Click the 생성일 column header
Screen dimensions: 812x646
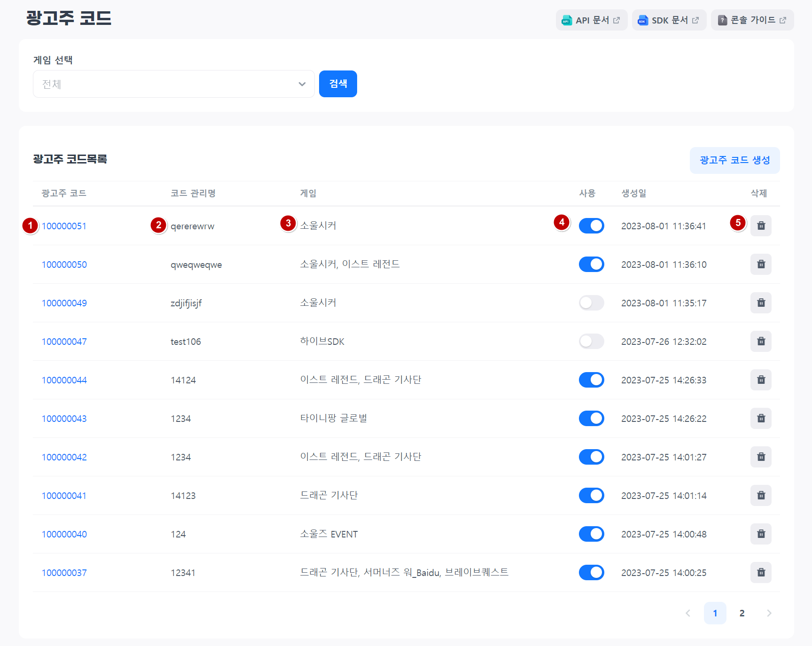tap(634, 193)
